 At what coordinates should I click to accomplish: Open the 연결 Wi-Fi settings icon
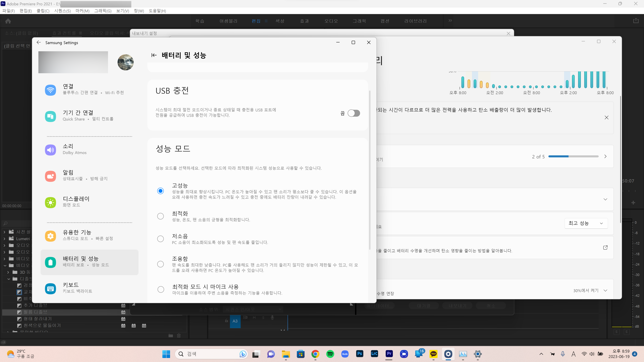pyautogui.click(x=50, y=90)
